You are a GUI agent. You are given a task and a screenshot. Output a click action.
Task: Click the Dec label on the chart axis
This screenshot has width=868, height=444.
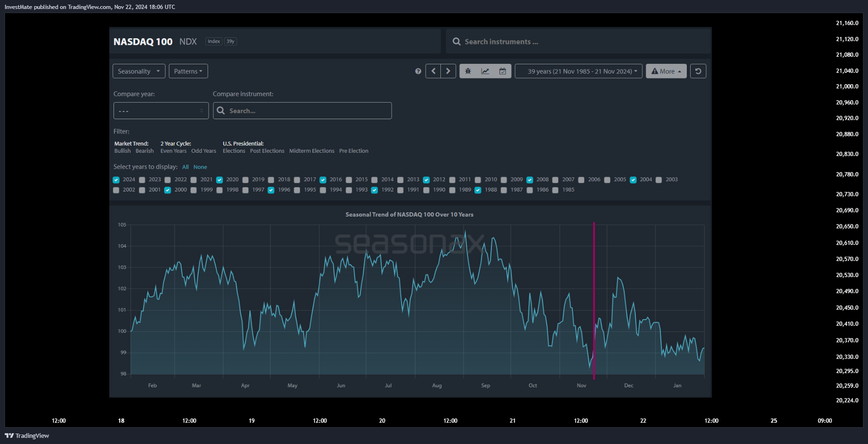629,385
